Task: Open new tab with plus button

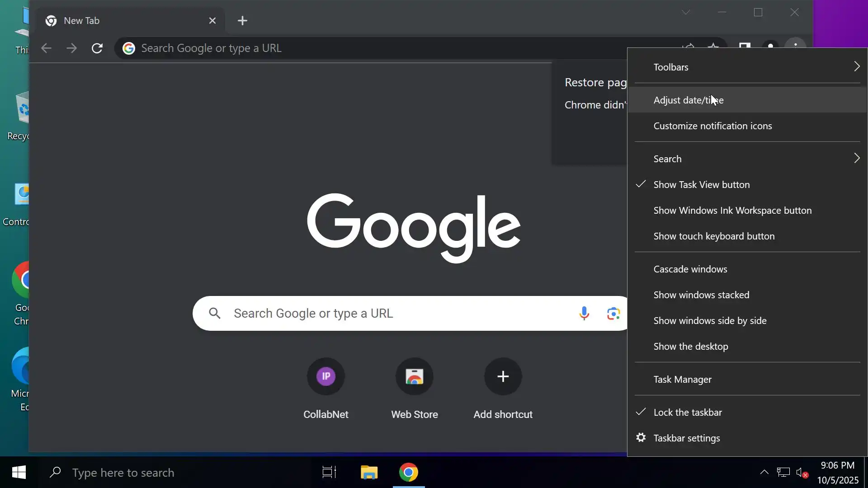Action: pyautogui.click(x=242, y=21)
